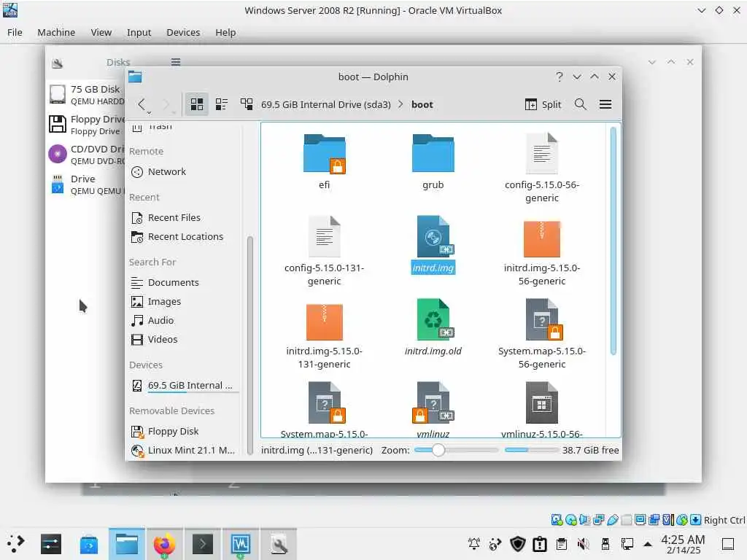The image size is (747, 560).
Task: Select System.map-5.15.0-56-generic file
Action: coord(542,334)
